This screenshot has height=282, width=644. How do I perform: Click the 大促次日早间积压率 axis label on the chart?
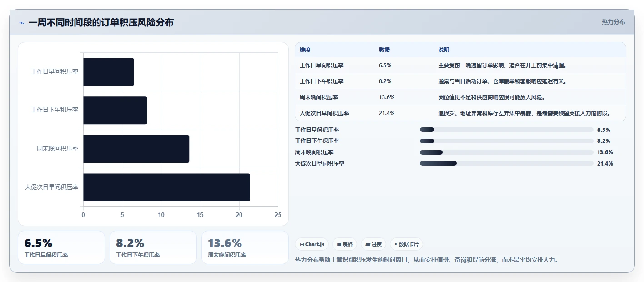pyautogui.click(x=52, y=187)
